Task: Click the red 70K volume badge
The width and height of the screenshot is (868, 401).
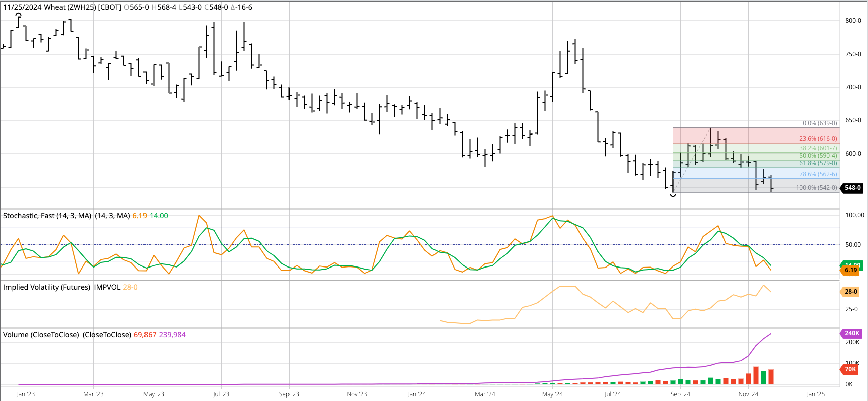Action: pos(850,369)
